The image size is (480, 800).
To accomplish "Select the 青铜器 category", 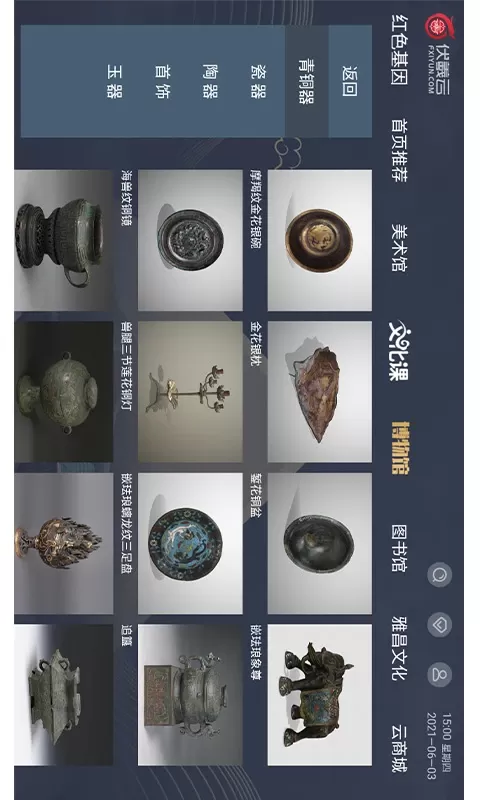I will click(x=306, y=81).
